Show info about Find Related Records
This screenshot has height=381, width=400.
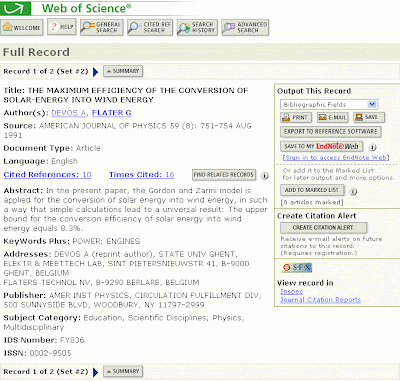pos(264,176)
